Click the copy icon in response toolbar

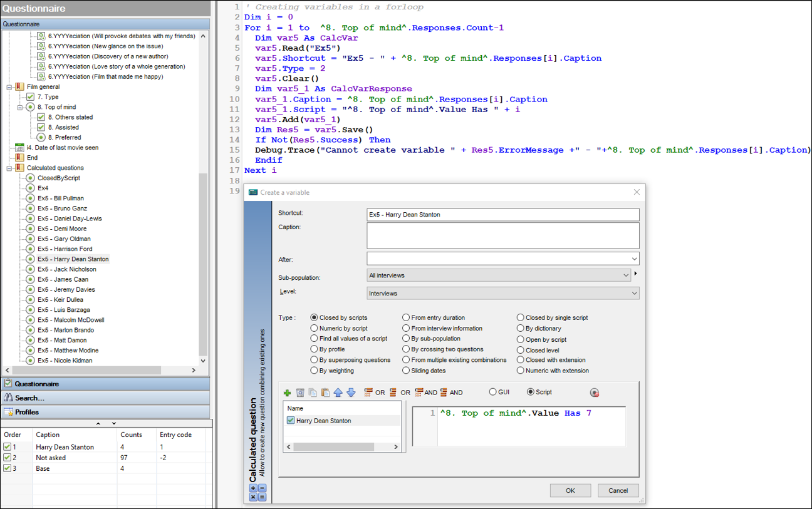[313, 393]
